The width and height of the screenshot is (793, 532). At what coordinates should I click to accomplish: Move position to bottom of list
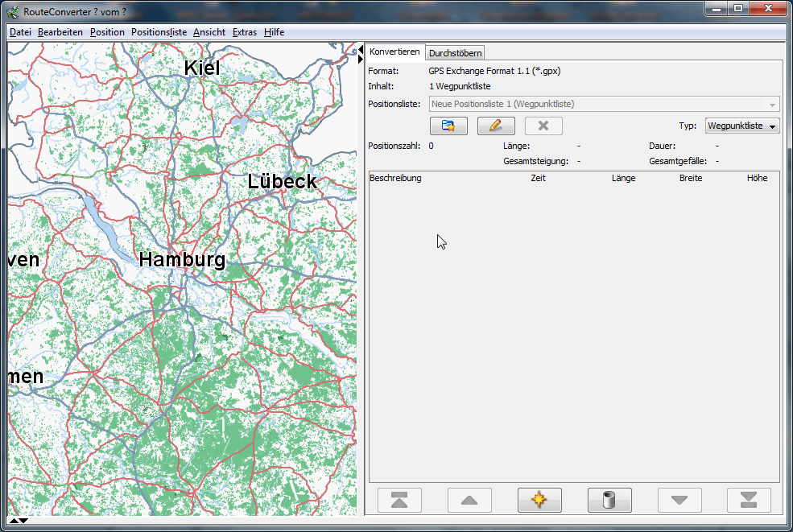(749, 500)
